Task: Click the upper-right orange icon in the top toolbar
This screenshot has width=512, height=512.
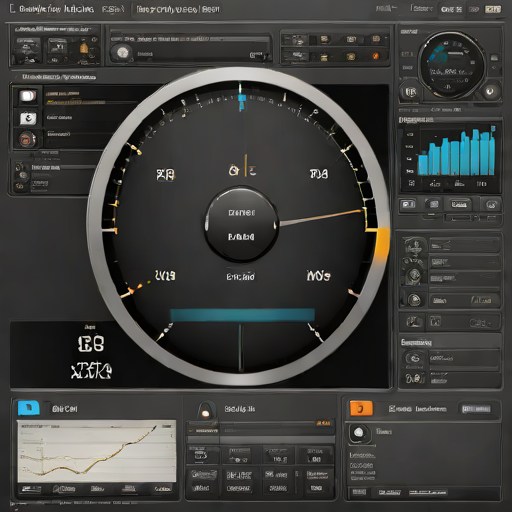Action: coord(376,39)
